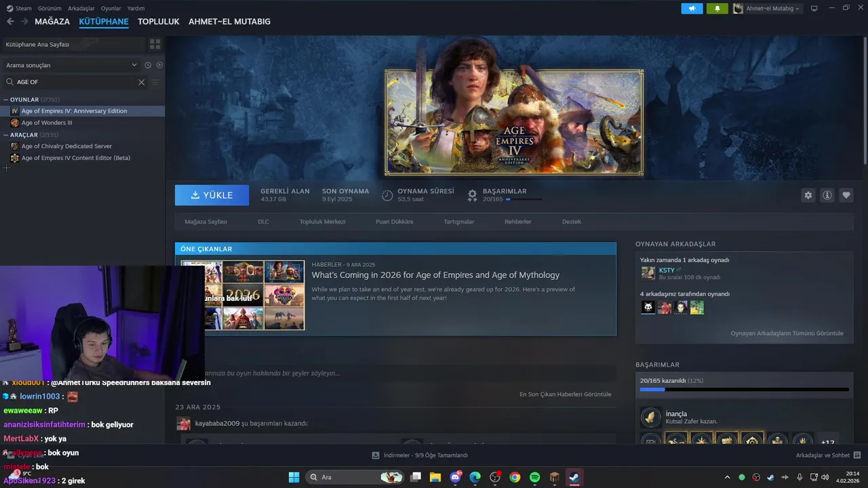Open the Arkadaşlar menu
868x488 pixels.
[81, 9]
